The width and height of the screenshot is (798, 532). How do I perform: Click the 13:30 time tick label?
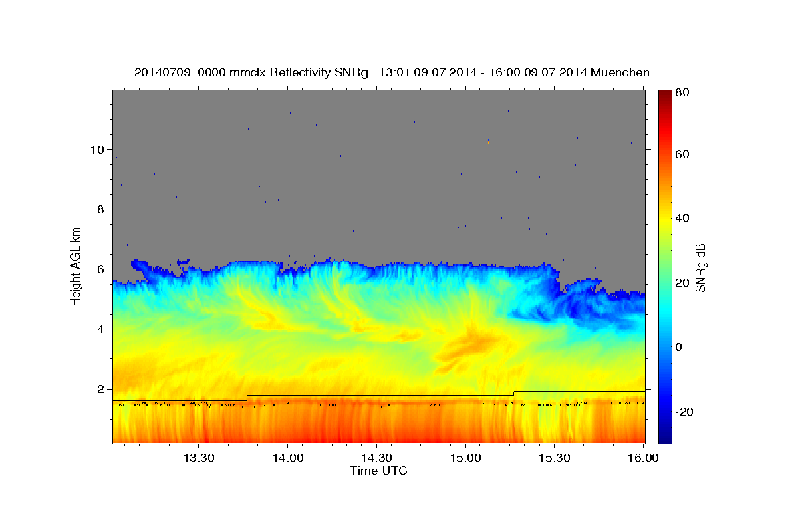pyautogui.click(x=198, y=458)
